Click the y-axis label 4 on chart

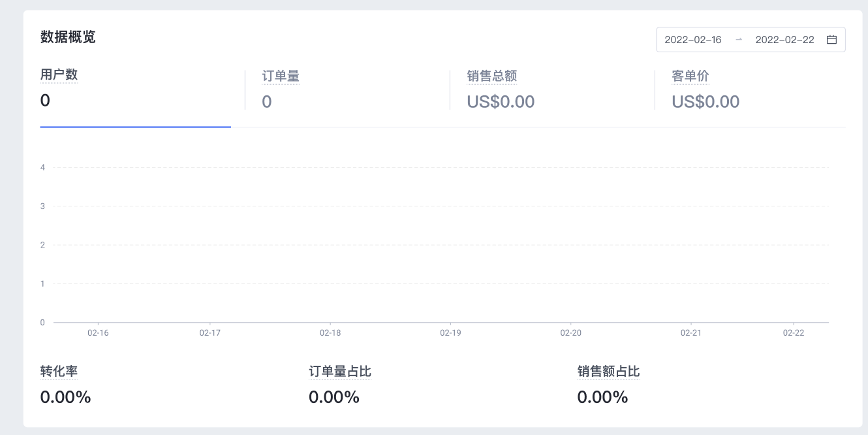42,168
